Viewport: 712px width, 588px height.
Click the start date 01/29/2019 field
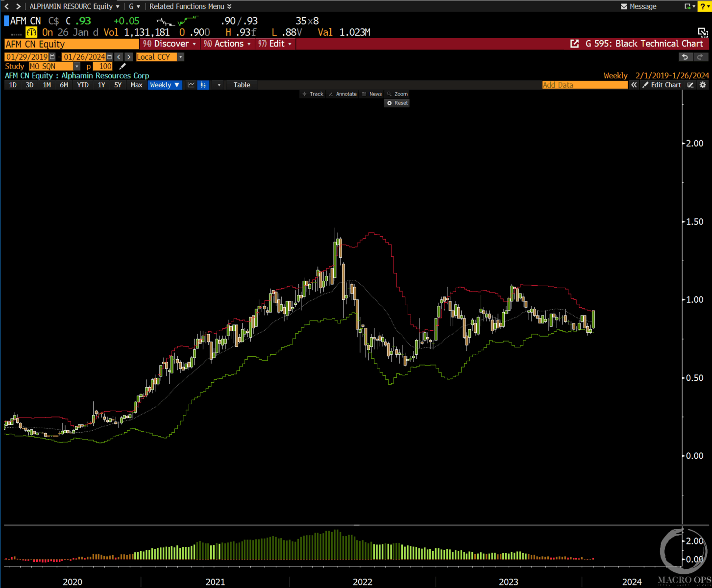coord(26,57)
